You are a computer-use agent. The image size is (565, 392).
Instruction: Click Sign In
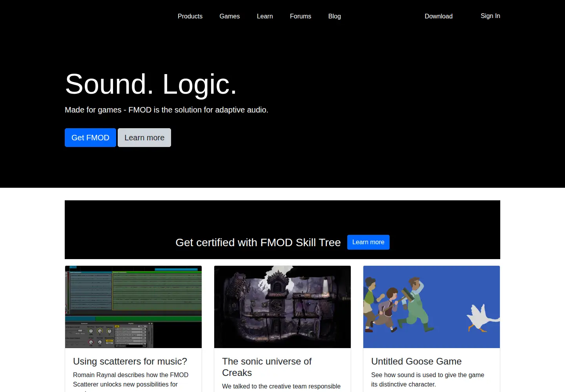coord(490,16)
